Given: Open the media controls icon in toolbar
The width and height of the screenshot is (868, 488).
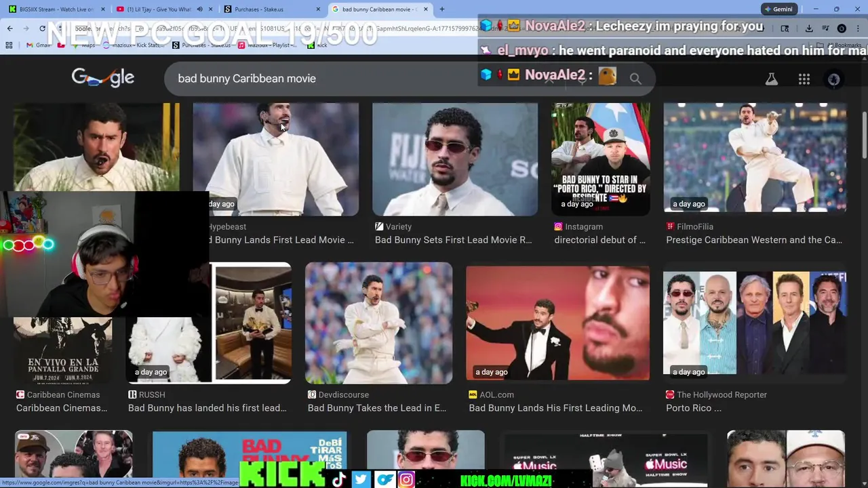Looking at the screenshot, I should pyautogui.click(x=825, y=28).
